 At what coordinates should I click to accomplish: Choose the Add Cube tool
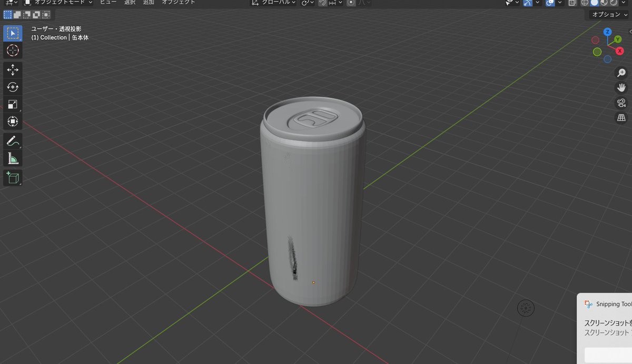(12, 178)
